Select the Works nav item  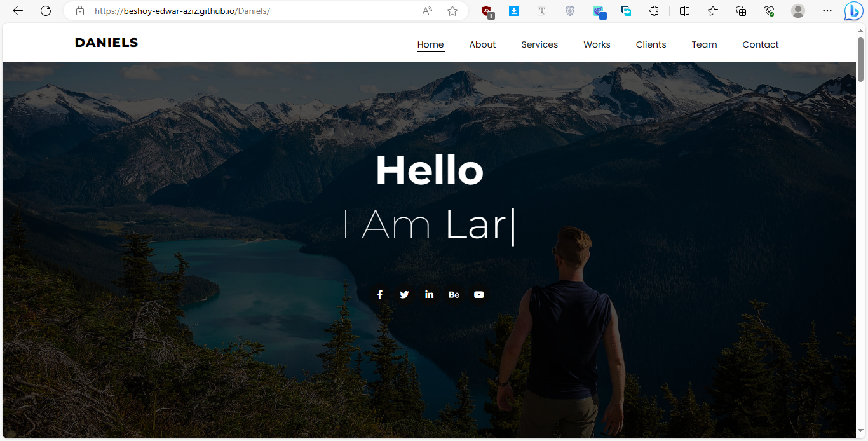point(597,44)
